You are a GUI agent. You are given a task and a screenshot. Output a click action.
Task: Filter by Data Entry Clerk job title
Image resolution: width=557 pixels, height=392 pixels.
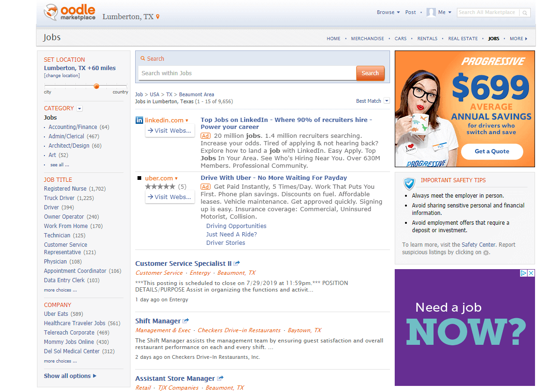[x=64, y=280]
